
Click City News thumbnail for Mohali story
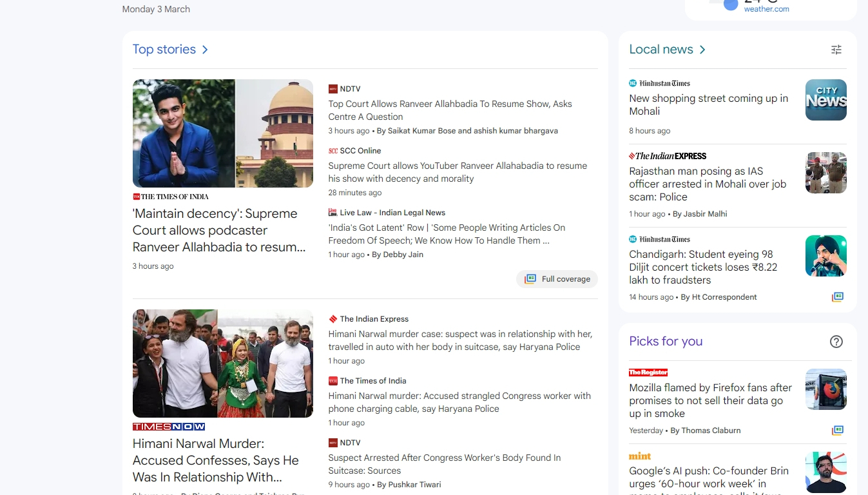826,100
